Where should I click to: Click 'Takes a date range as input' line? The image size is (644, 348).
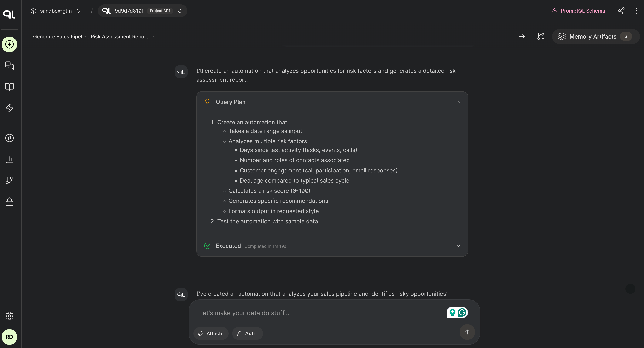[265, 131]
